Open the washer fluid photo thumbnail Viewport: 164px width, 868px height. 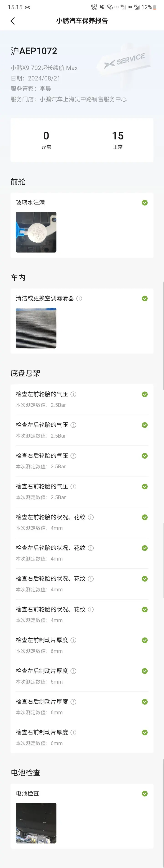tap(36, 232)
